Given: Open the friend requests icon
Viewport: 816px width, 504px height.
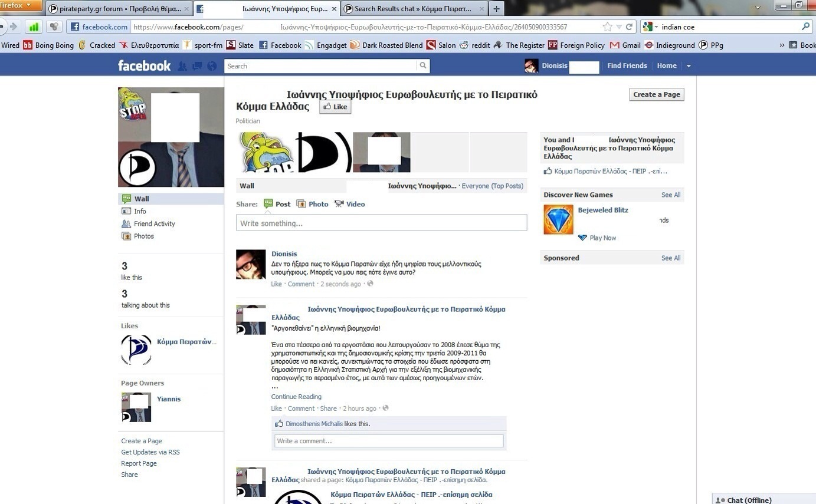Looking at the screenshot, I should click(183, 66).
